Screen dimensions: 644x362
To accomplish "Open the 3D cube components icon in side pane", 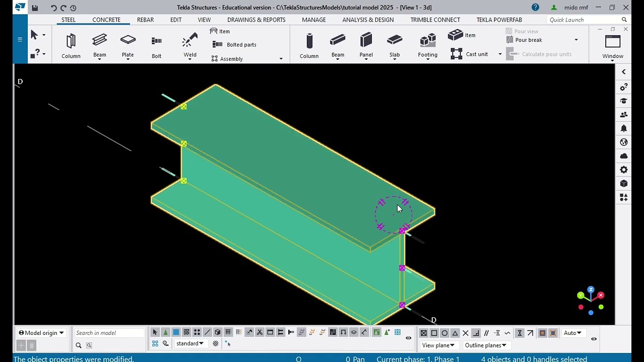I will click(x=624, y=184).
